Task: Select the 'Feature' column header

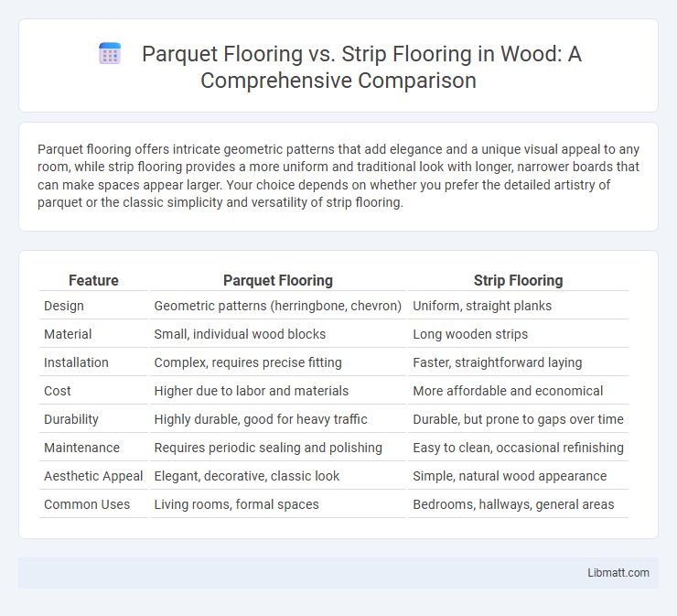Action: click(x=93, y=280)
